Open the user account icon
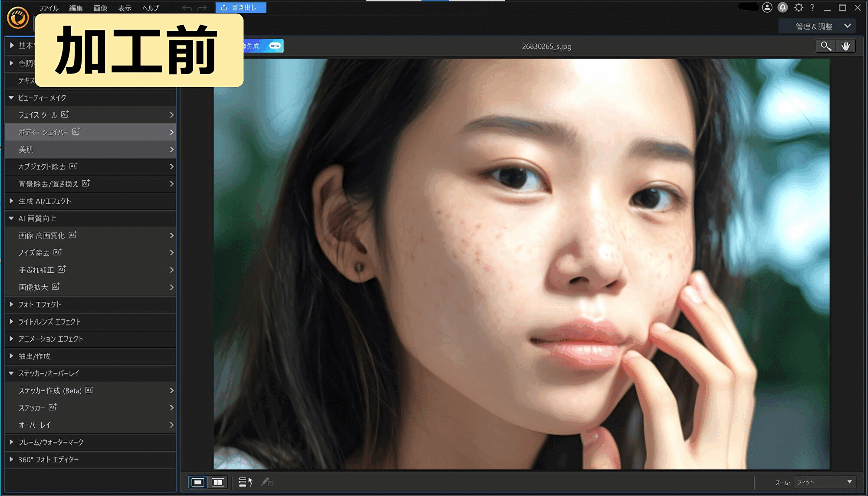Image resolution: width=868 pixels, height=496 pixels. (x=767, y=7)
